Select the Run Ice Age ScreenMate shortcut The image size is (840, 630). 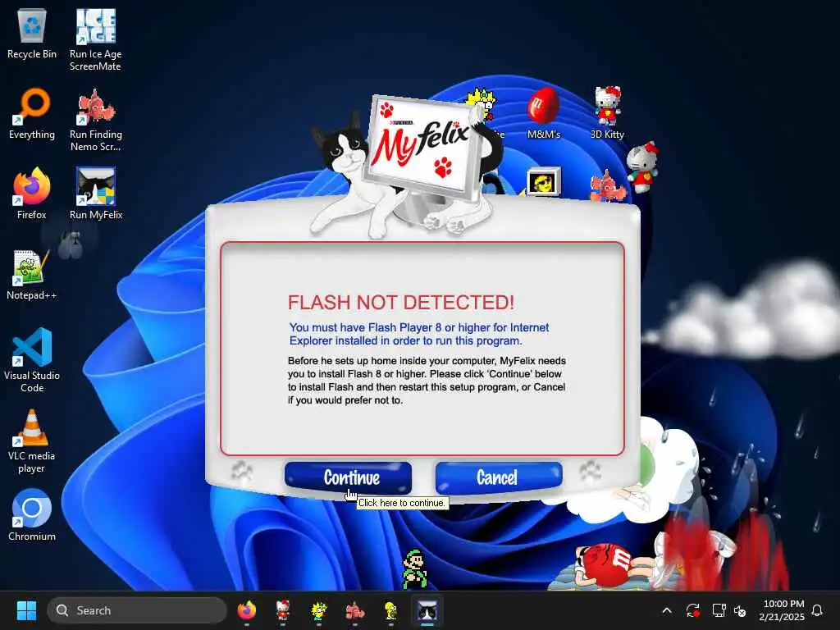coord(95,40)
